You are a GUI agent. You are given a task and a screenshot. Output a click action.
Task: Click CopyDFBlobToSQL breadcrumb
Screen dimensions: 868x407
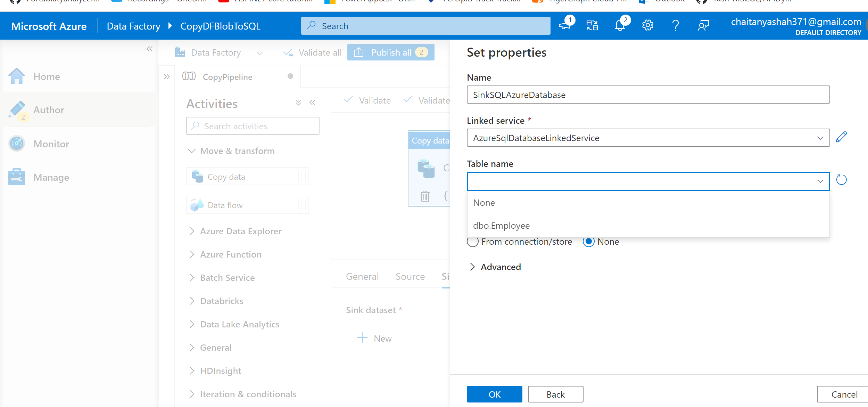[x=220, y=26]
